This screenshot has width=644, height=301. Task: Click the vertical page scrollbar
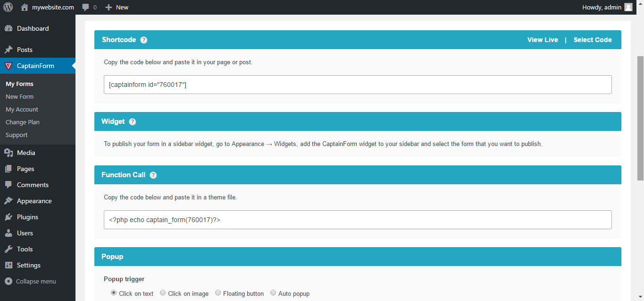(640, 118)
